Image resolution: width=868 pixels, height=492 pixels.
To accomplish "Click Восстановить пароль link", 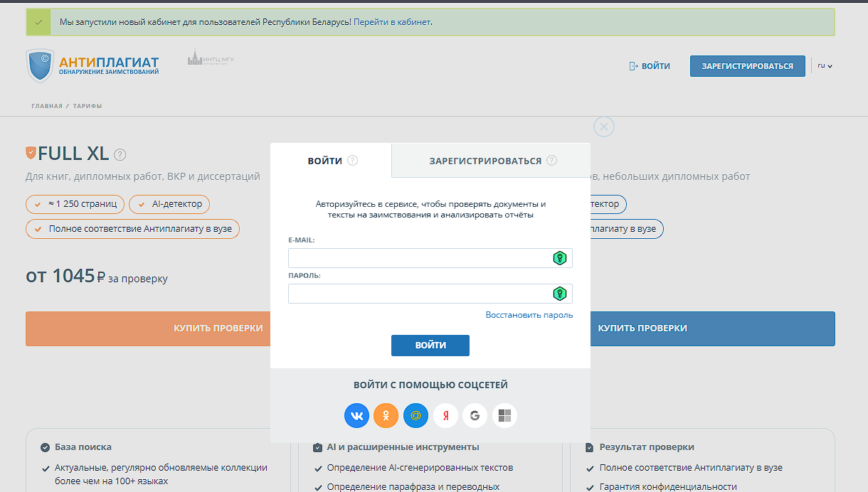I will (x=529, y=315).
